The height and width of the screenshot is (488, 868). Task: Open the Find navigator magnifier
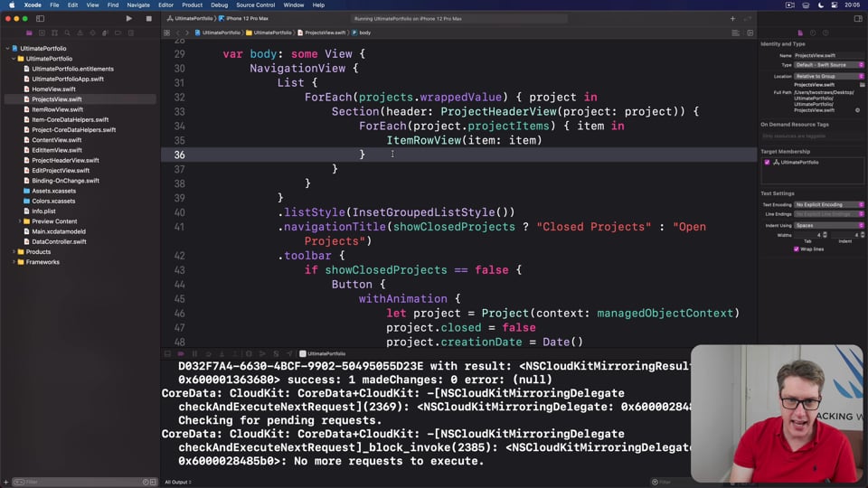coord(67,33)
